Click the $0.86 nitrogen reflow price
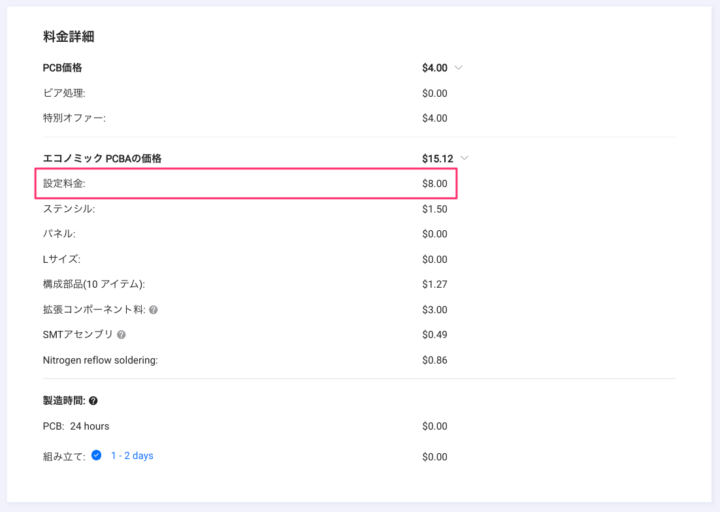 coord(435,360)
